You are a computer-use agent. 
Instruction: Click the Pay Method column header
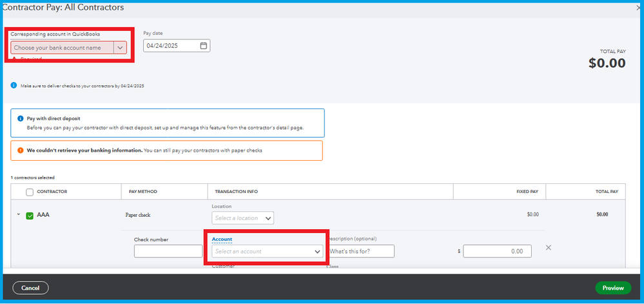[x=143, y=192]
